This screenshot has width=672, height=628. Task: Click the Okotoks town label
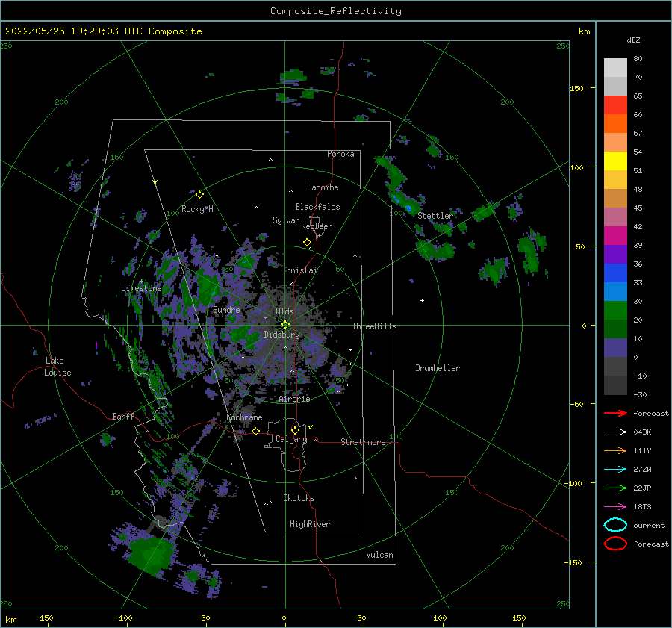(299, 498)
